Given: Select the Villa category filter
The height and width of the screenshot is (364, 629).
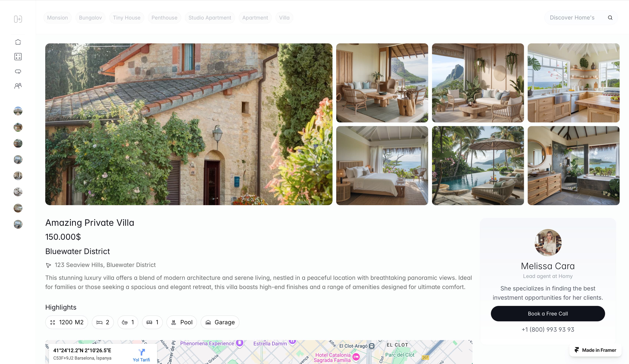Looking at the screenshot, I should pyautogui.click(x=284, y=18).
